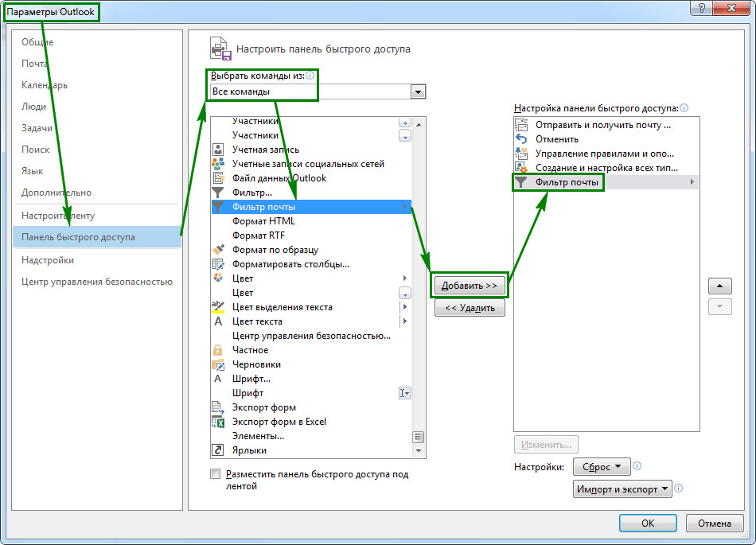Click the rules management icon in right list
Screen dimensions: 756x545
[x=521, y=154]
